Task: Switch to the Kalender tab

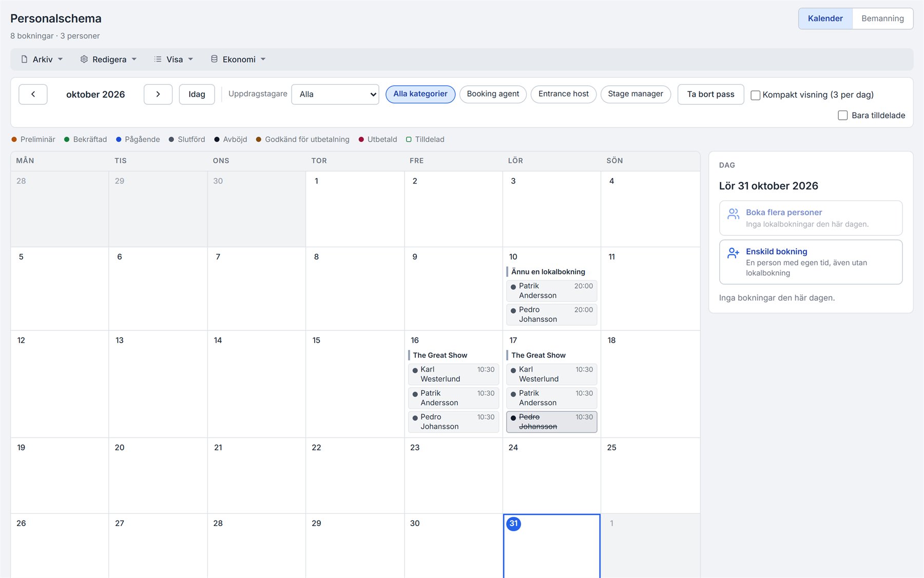Action: 825,18
